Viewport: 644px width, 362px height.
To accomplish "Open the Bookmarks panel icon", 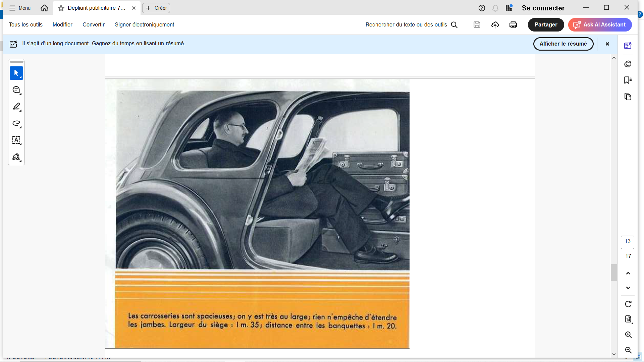I will [x=628, y=80].
